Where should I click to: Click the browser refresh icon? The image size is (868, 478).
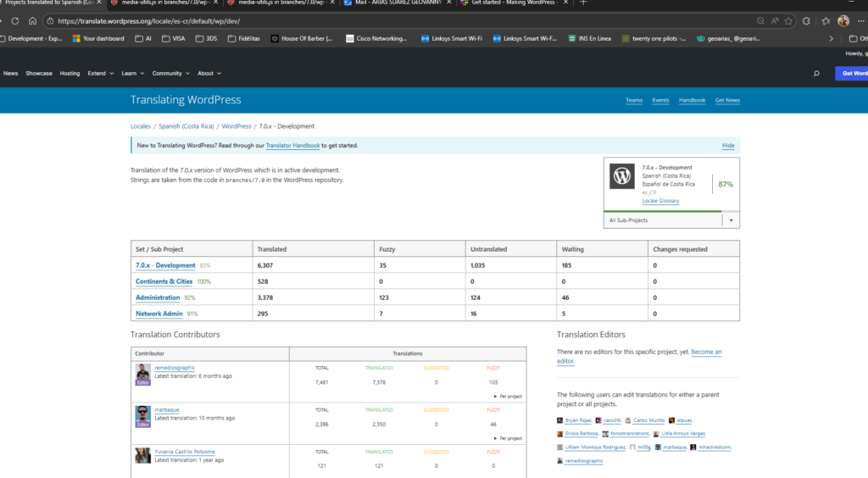[x=14, y=20]
